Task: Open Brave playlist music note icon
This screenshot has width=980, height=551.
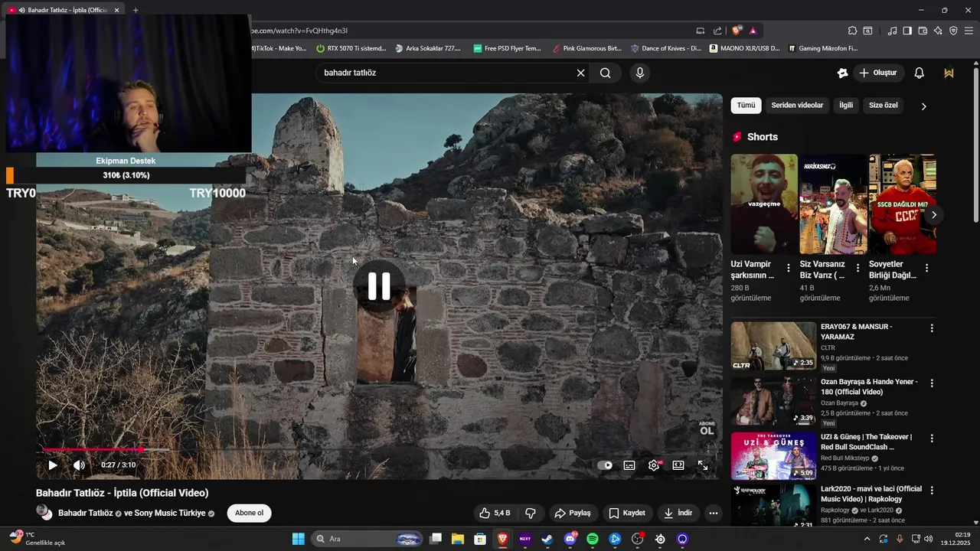Action: pyautogui.click(x=892, y=31)
